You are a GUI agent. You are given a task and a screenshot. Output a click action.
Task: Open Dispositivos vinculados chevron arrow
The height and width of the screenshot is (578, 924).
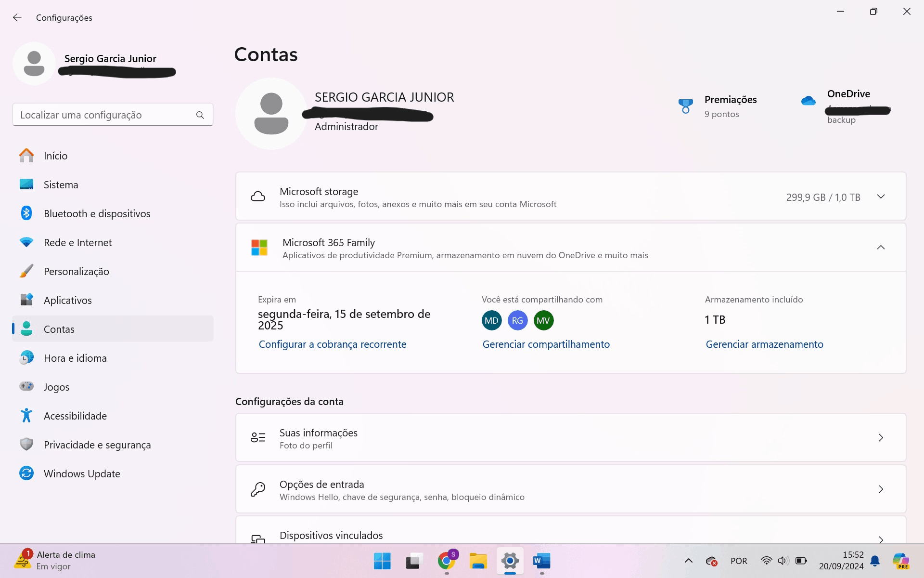tap(881, 539)
